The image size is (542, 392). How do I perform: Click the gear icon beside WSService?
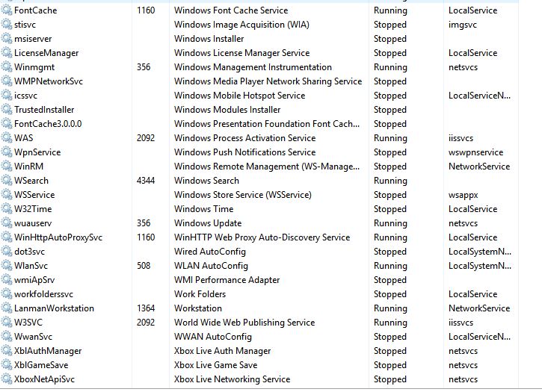click(x=7, y=194)
